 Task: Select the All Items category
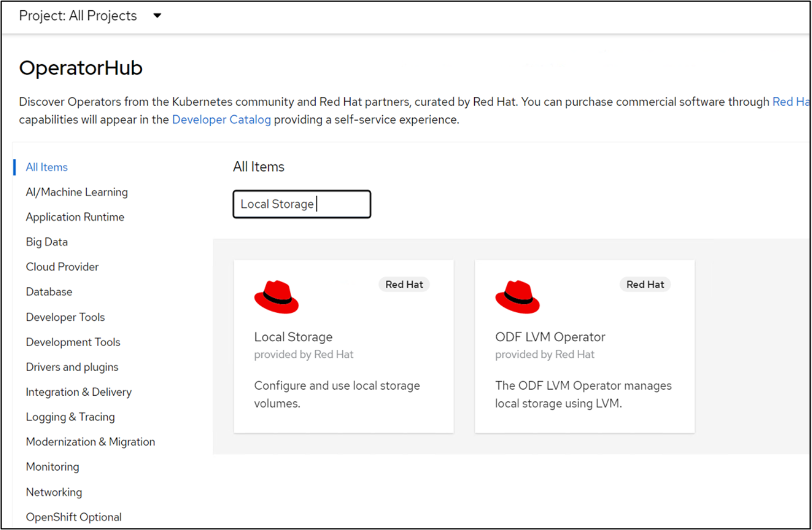tap(47, 167)
